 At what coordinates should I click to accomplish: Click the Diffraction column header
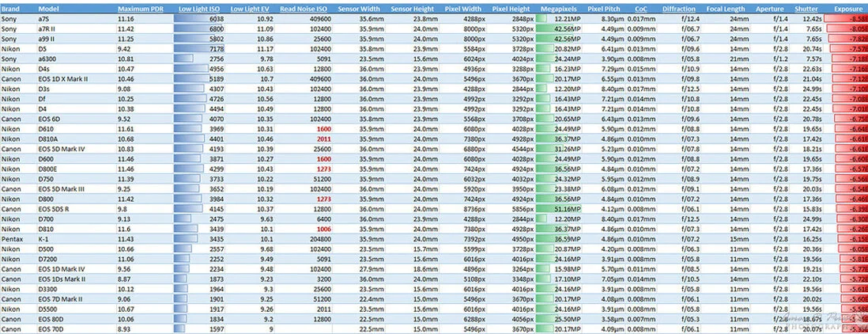(x=679, y=9)
